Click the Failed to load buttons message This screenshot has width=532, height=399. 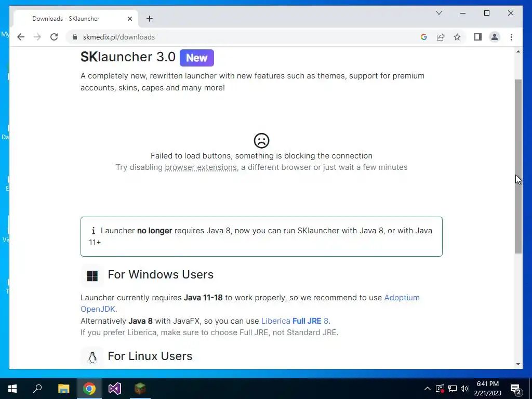pos(261,156)
